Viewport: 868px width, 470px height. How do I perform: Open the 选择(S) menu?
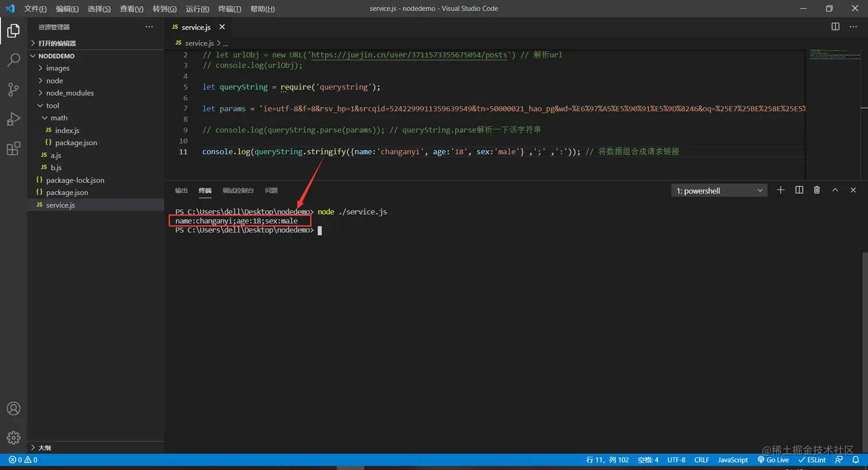(99, 9)
